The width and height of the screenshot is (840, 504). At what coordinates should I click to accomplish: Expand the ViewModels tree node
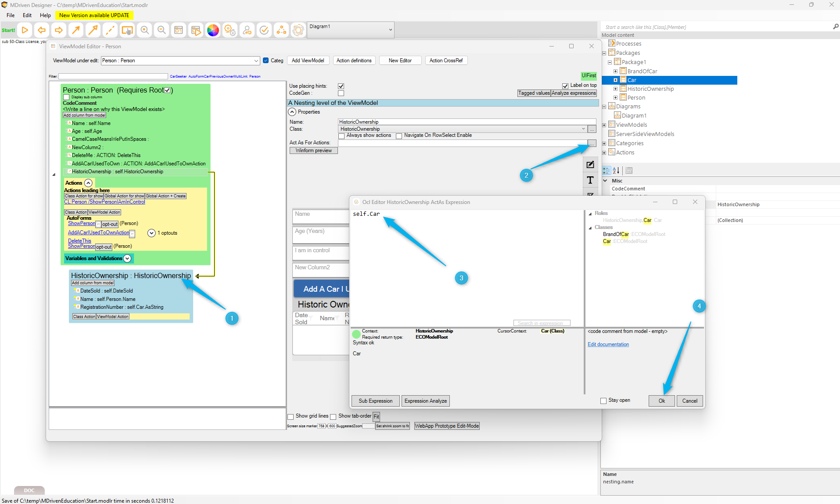point(604,125)
